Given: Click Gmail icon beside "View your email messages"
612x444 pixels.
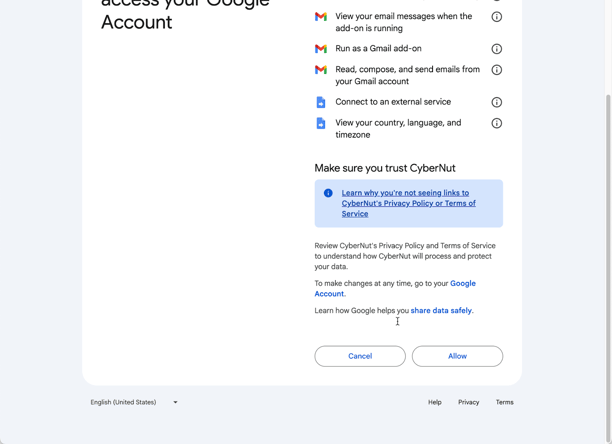Looking at the screenshot, I should 321,17.
